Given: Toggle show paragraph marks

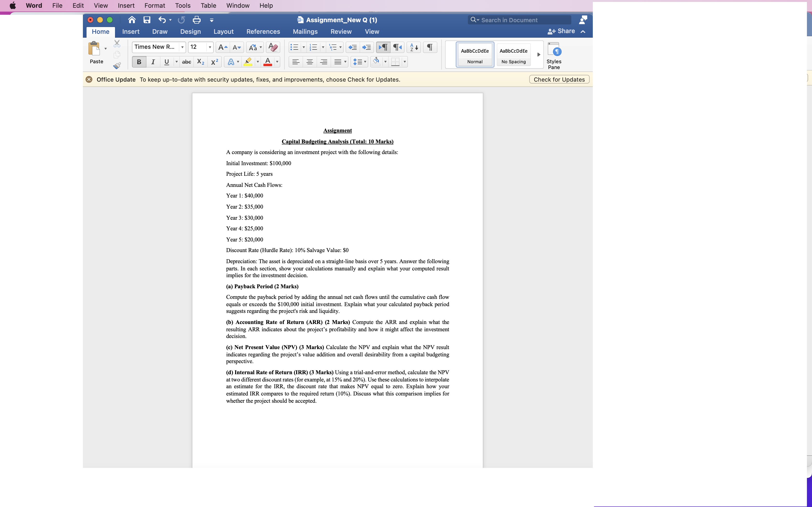Looking at the screenshot, I should 430,47.
